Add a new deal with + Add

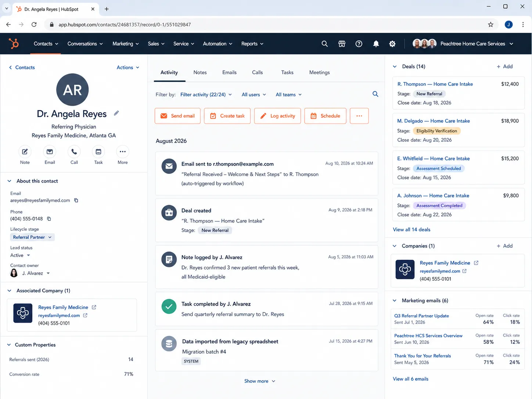(504, 66)
